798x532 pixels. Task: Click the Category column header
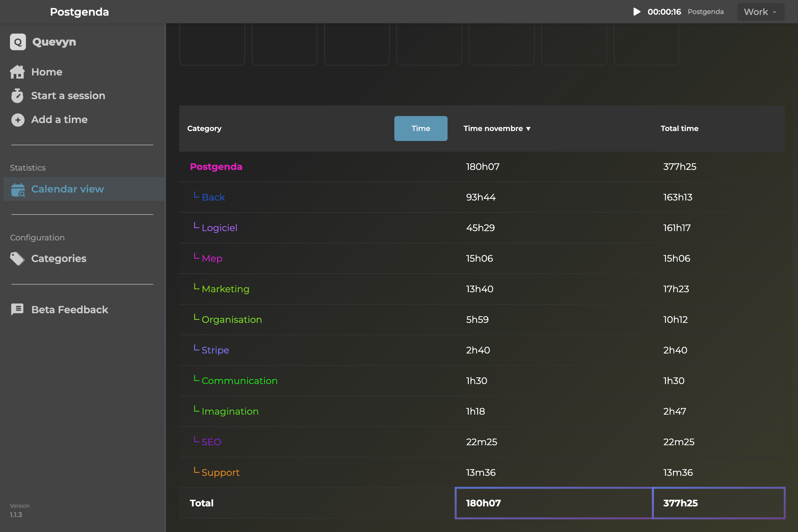[x=204, y=129]
